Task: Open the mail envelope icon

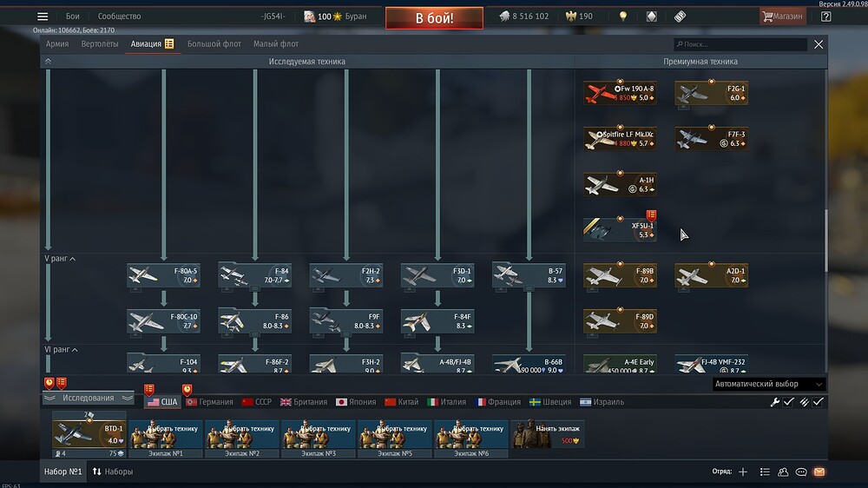Action: tap(819, 472)
